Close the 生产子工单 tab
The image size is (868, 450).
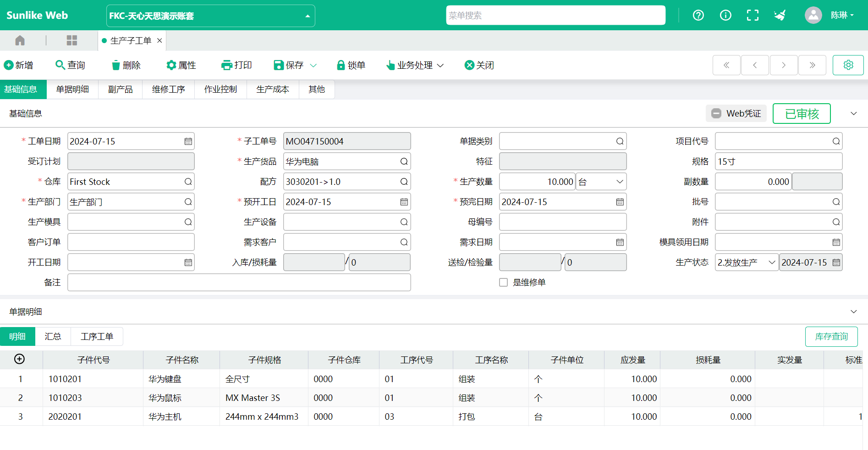coord(159,40)
